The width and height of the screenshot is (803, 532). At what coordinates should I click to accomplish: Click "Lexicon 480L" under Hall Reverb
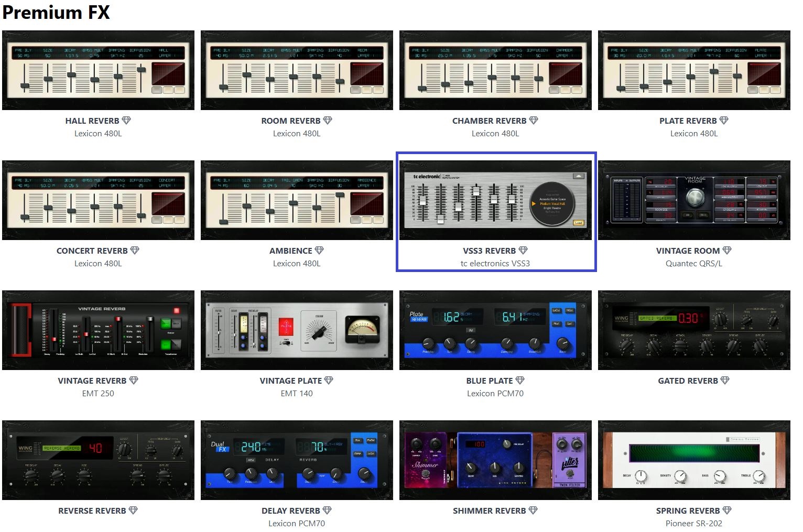(98, 134)
